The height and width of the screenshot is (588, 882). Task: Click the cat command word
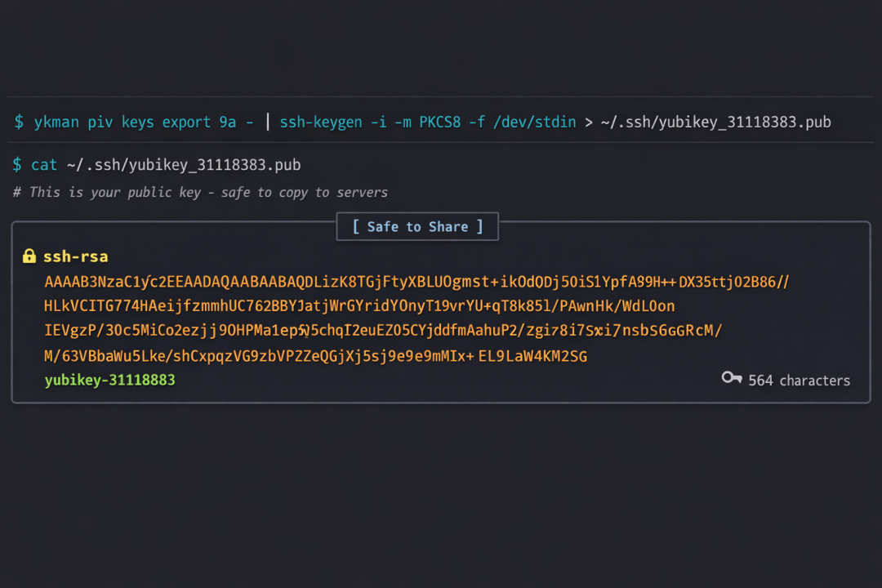point(44,165)
